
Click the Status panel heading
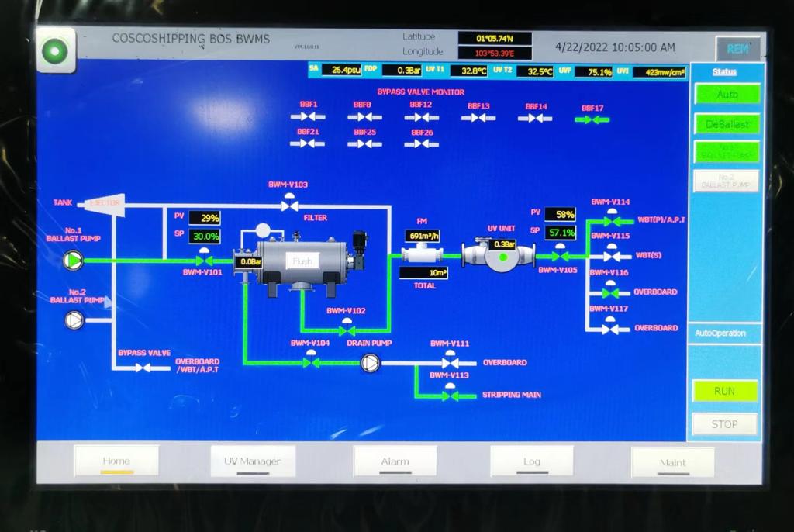coord(724,71)
